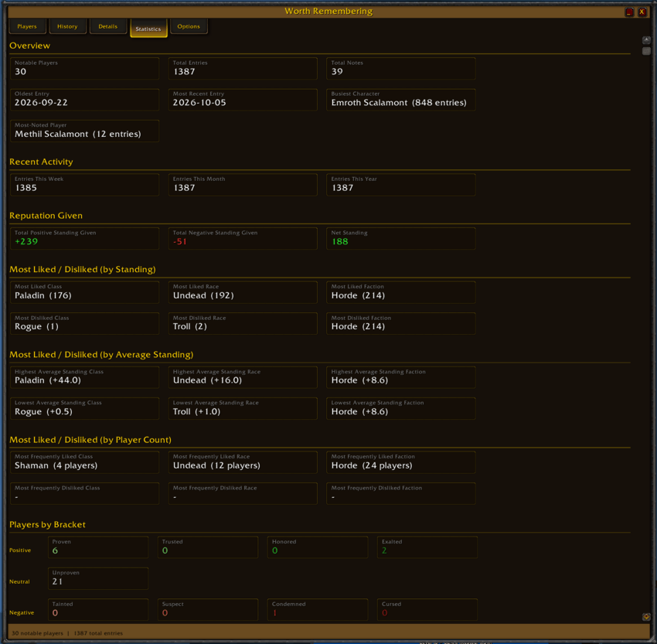Viewport: 657px width, 644px height.
Task: Select the Proven bracket box
Action: point(98,547)
